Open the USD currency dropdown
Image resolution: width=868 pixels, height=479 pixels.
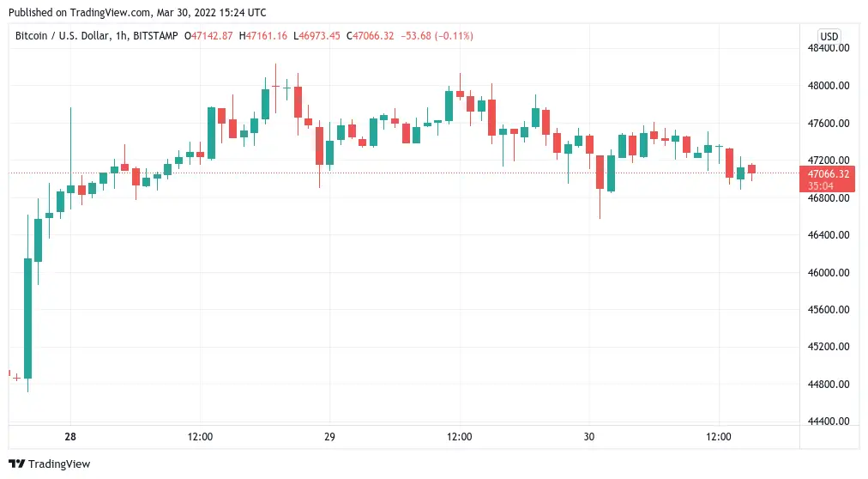[829, 36]
